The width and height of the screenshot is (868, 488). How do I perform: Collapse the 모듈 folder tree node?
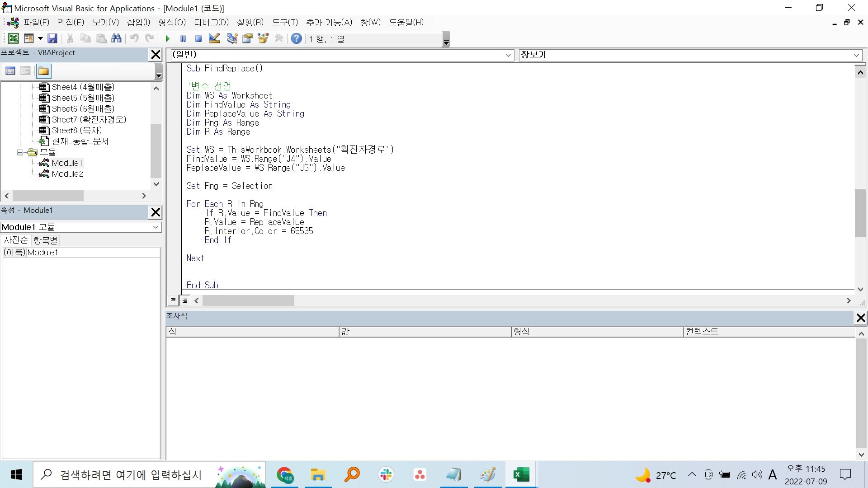(20, 152)
